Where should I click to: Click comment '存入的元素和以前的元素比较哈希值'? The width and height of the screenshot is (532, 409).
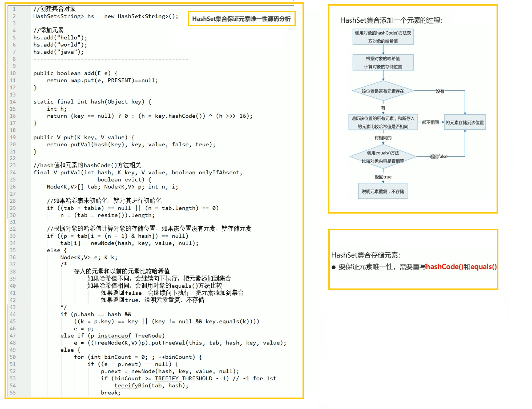pyautogui.click(x=122, y=272)
